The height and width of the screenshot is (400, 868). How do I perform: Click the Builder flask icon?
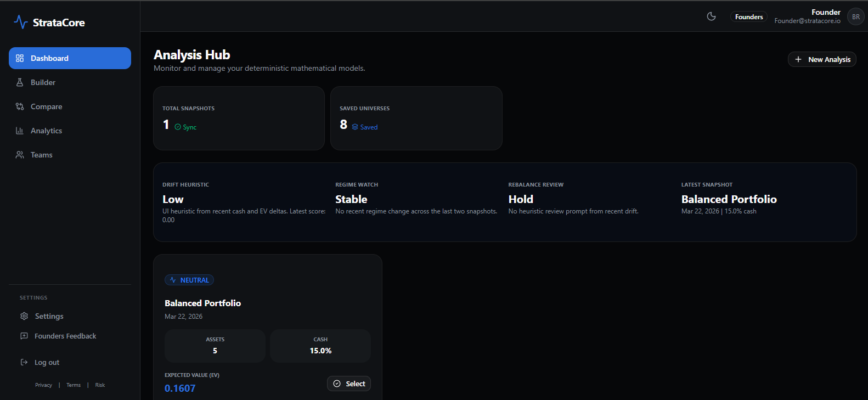click(x=20, y=82)
